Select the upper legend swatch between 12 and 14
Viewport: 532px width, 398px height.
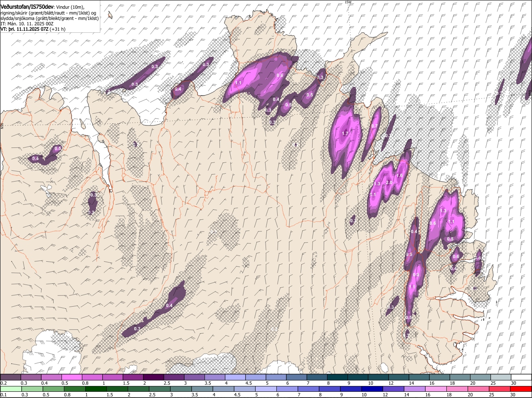click(x=399, y=377)
